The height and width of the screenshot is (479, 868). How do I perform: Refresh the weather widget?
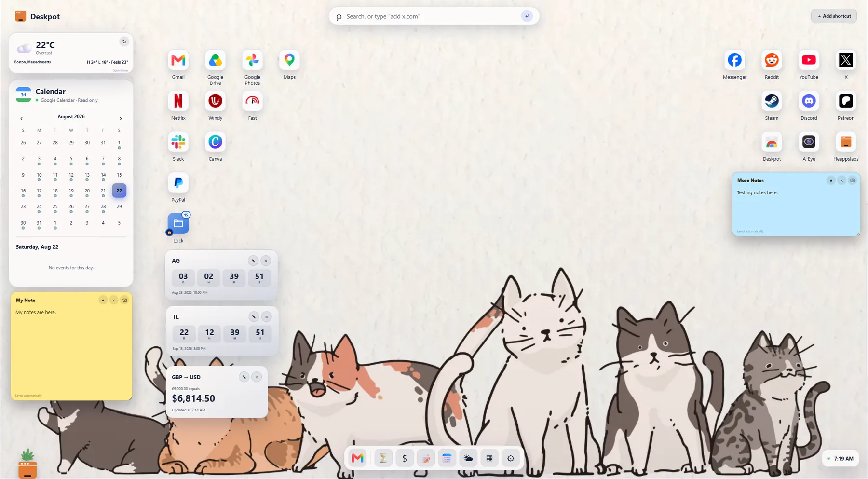124,41
